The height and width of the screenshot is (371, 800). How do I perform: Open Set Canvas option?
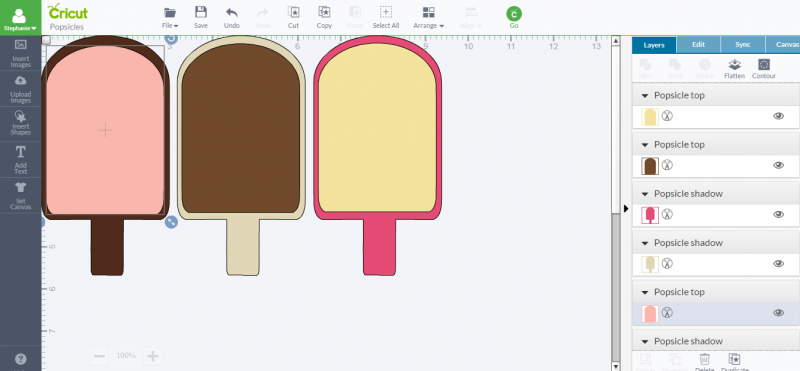(x=20, y=195)
